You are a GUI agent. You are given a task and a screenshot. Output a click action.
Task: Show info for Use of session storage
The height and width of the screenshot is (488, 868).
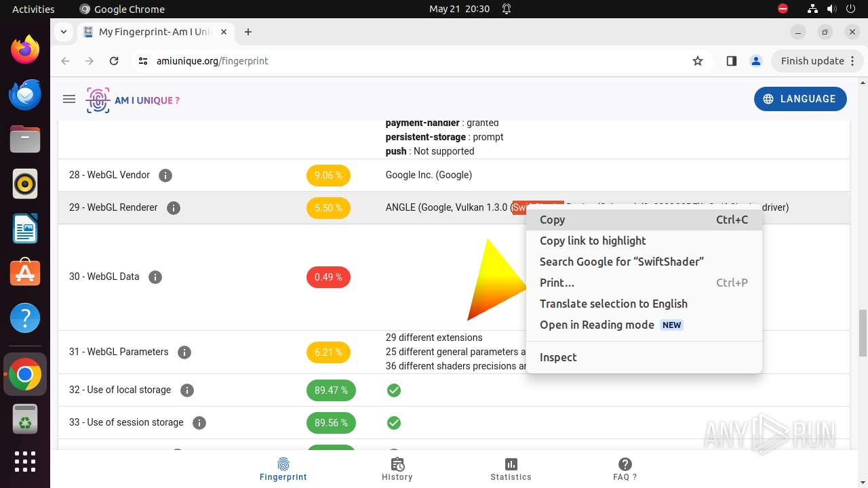coord(199,423)
